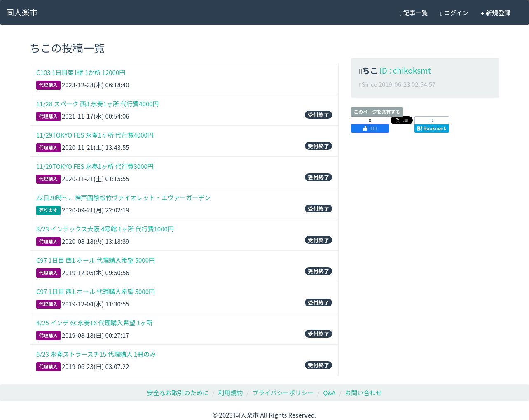Image resolution: width=529 pixels, height=420 pixels.
Task: Click 受付終了 badge on 神戸国際松竹 post
Action: [x=318, y=209]
